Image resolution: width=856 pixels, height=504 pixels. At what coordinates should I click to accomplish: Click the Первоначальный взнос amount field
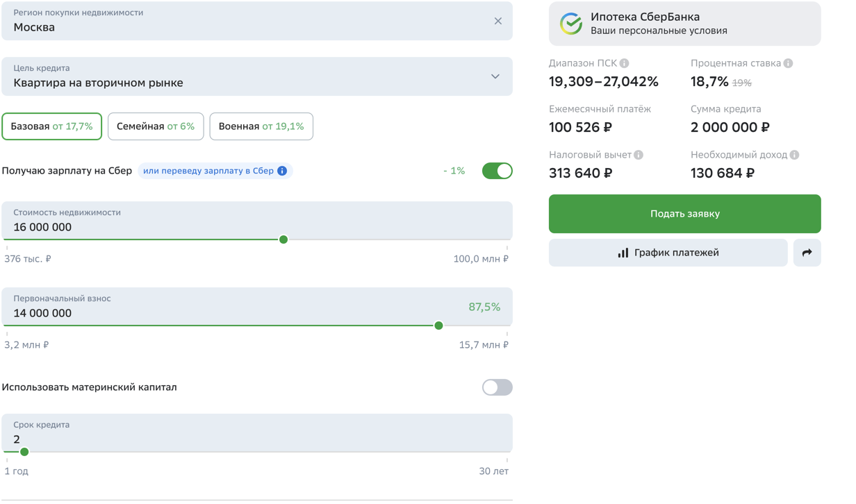tap(208, 313)
